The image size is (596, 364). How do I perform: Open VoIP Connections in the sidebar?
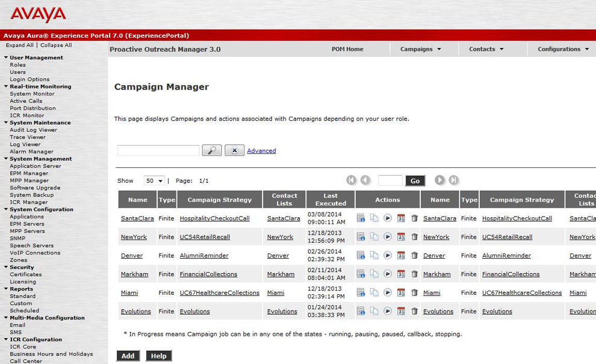pos(35,252)
